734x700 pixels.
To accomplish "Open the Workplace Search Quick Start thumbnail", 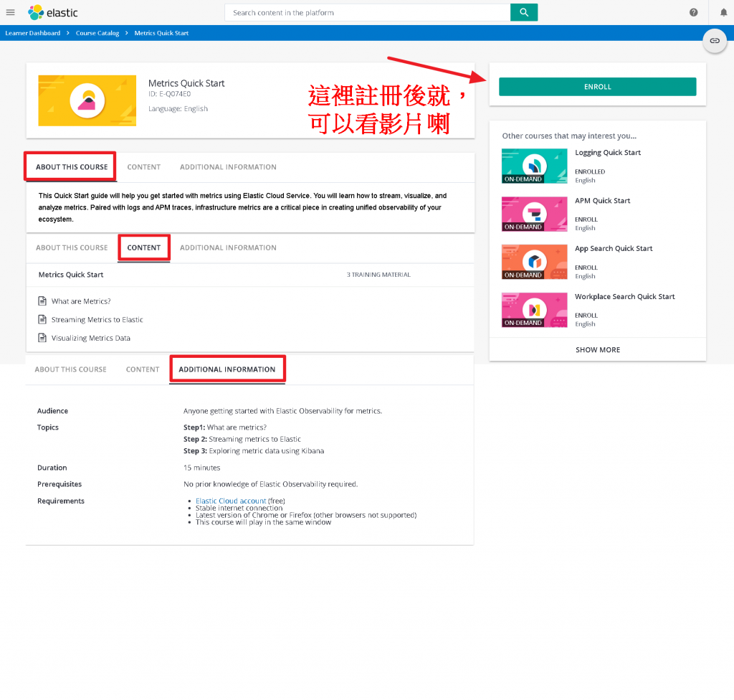I will click(534, 310).
